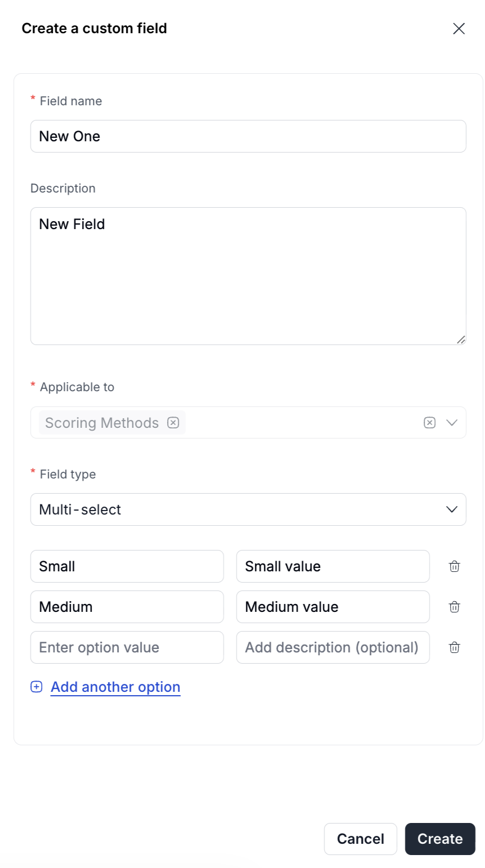
Task: Edit the Medium option value field
Action: pyautogui.click(x=127, y=607)
